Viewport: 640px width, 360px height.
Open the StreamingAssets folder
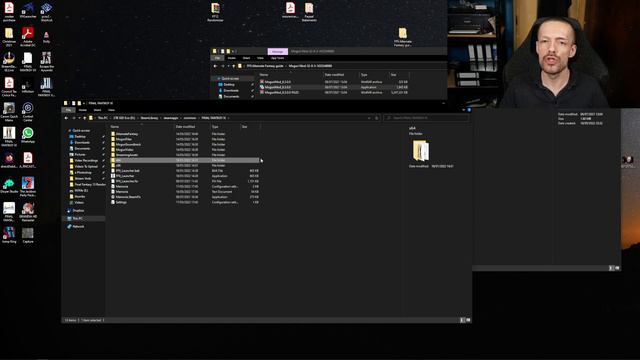[127, 155]
